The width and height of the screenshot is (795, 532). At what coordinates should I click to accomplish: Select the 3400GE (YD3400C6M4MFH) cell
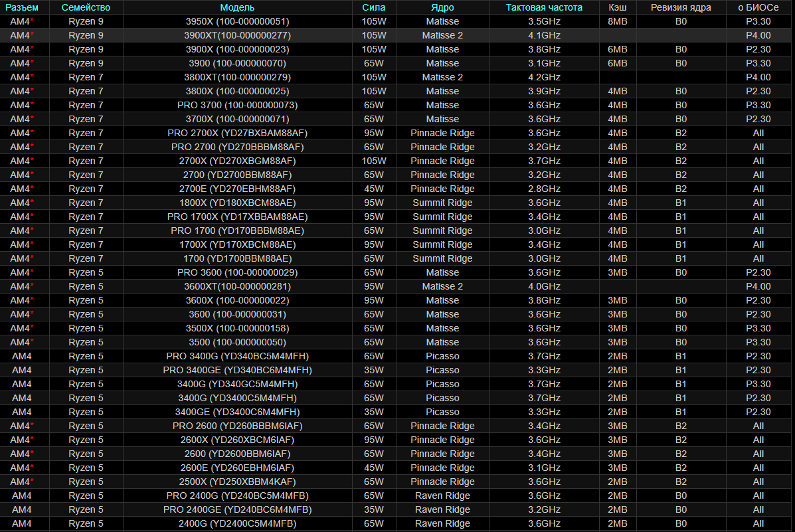coord(237,412)
